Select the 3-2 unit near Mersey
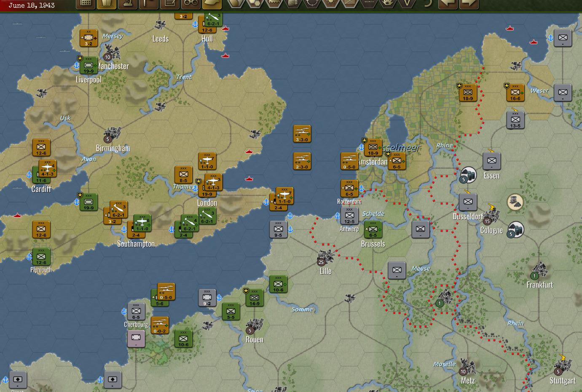 pos(89,38)
